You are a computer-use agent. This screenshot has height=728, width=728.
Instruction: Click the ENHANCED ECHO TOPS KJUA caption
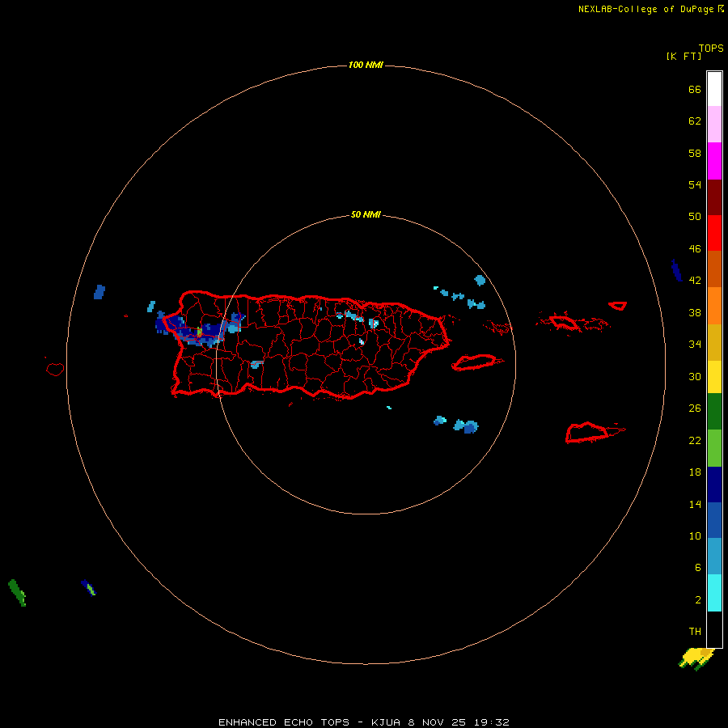point(364,722)
